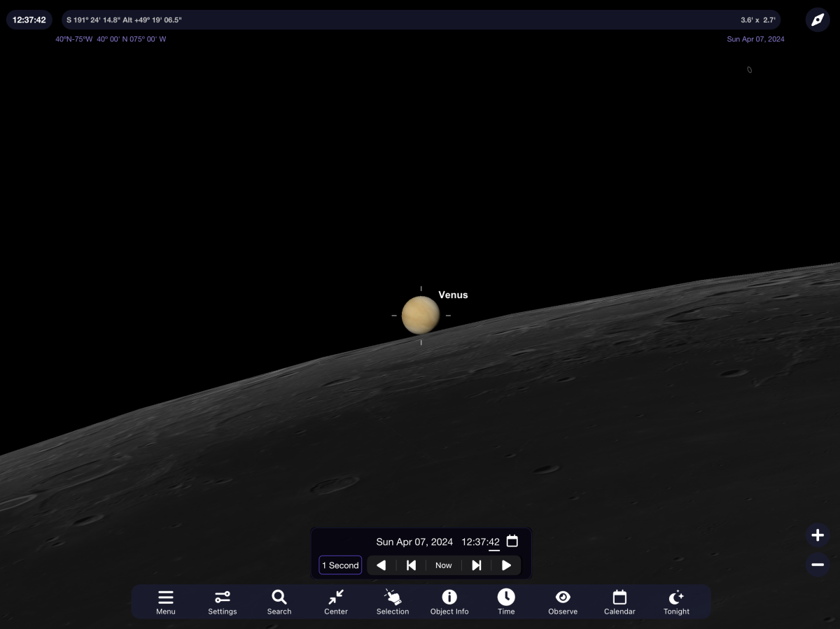Toggle the Time clock control
The image size is (840, 629).
point(506,602)
